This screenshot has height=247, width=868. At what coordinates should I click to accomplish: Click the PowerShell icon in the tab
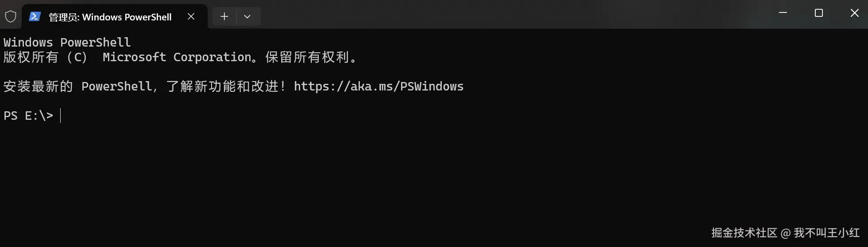pyautogui.click(x=35, y=17)
